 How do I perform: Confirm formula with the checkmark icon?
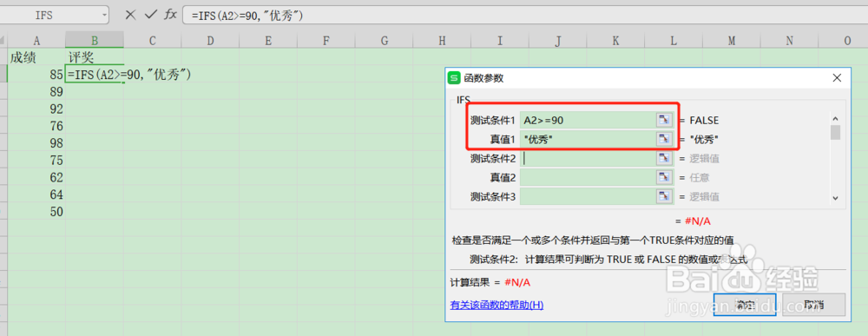(150, 15)
